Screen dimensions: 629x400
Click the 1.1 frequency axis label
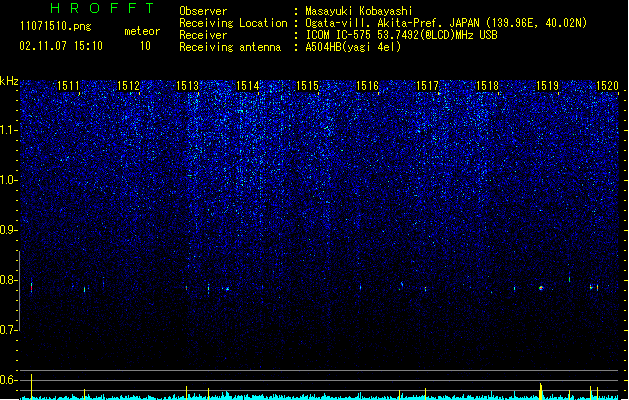8,130
